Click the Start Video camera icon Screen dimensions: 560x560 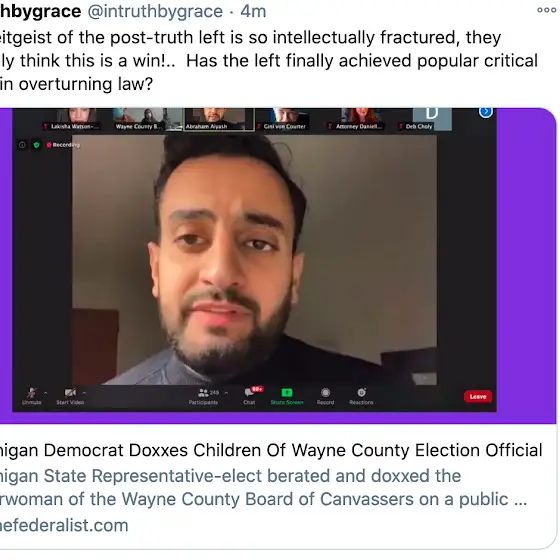coord(70,393)
